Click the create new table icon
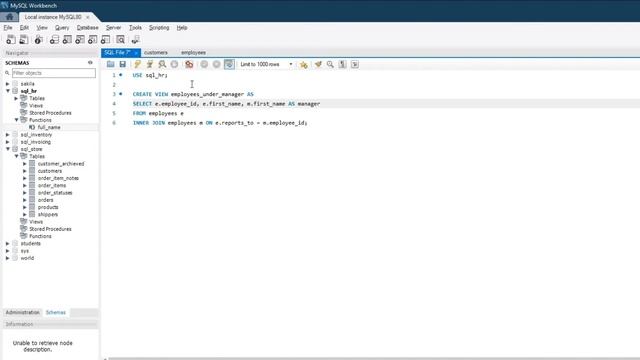Viewport: 640px width, 360px height. [x=67, y=40]
